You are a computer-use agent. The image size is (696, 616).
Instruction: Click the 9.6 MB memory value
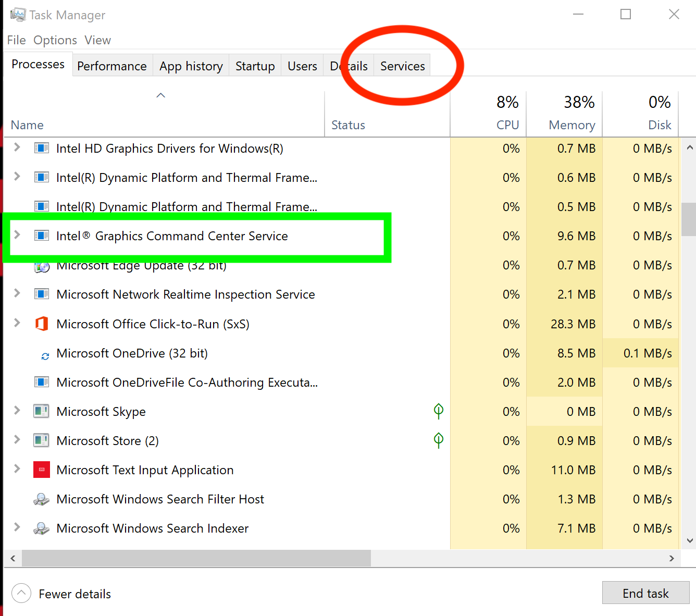576,236
